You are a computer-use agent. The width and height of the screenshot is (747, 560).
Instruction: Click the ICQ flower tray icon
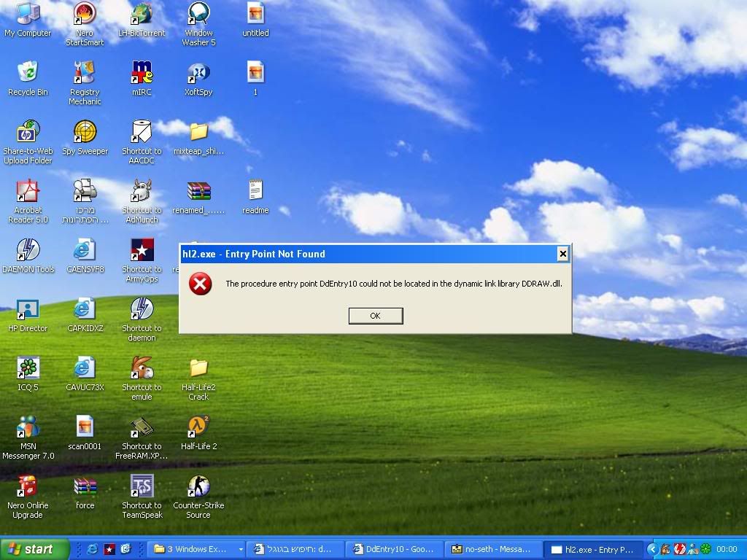click(x=706, y=549)
